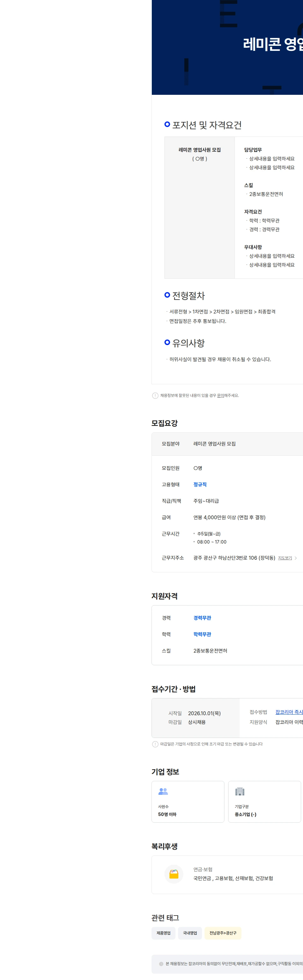303x980 pixels.
Task: Click the salary text 연봉 4,000만원 이상
Action: click(x=229, y=517)
